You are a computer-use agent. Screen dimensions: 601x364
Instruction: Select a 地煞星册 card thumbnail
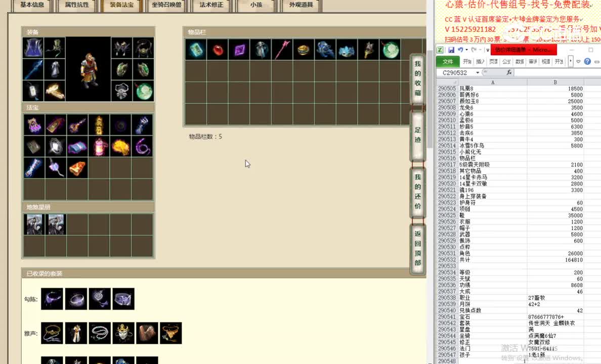33,223
